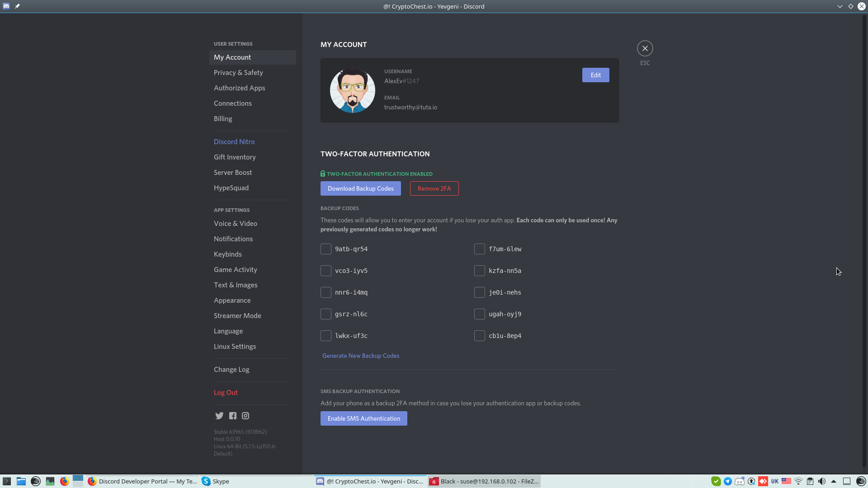Open the Privacy & Safety settings tab
The width and height of the screenshot is (868, 488).
238,73
